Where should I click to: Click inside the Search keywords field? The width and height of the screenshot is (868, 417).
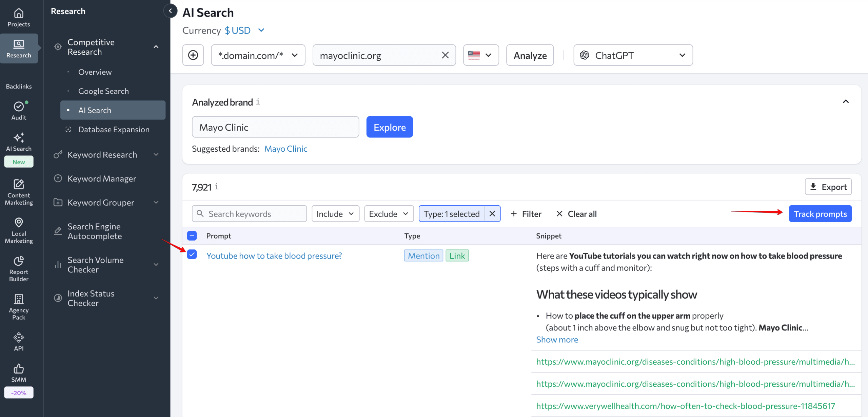pyautogui.click(x=249, y=213)
